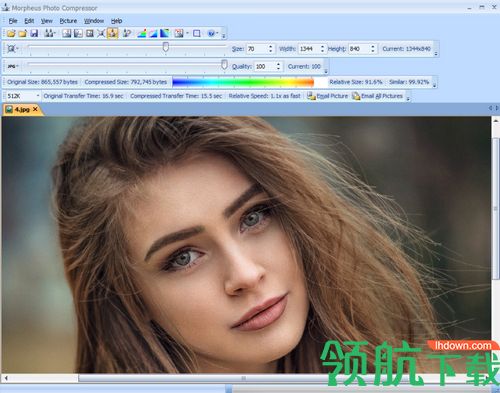Click the Width field showing 1344
Screen dimensions: 500x393
pos(308,49)
